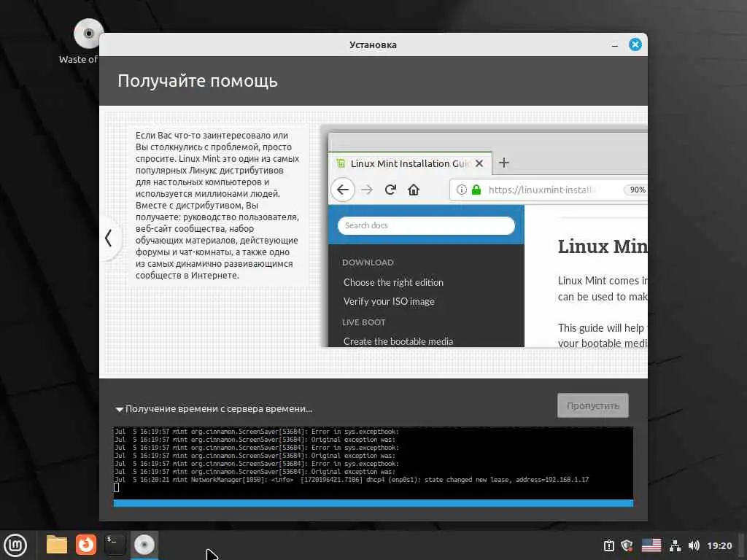Click the Получайте помощь heading

(197, 81)
